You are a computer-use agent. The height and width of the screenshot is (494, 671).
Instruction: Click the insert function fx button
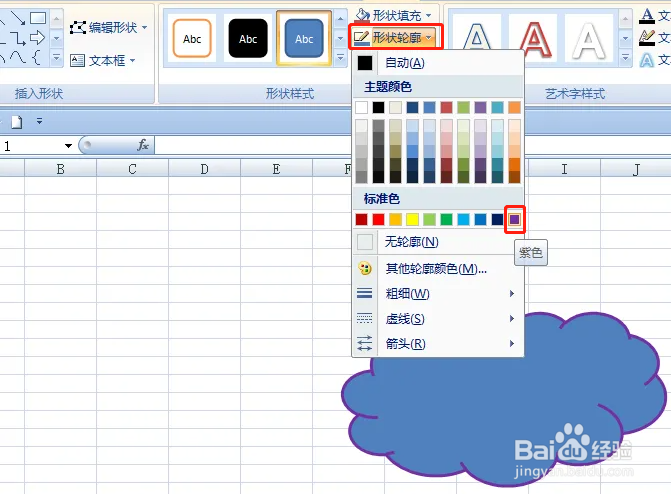[x=143, y=146]
